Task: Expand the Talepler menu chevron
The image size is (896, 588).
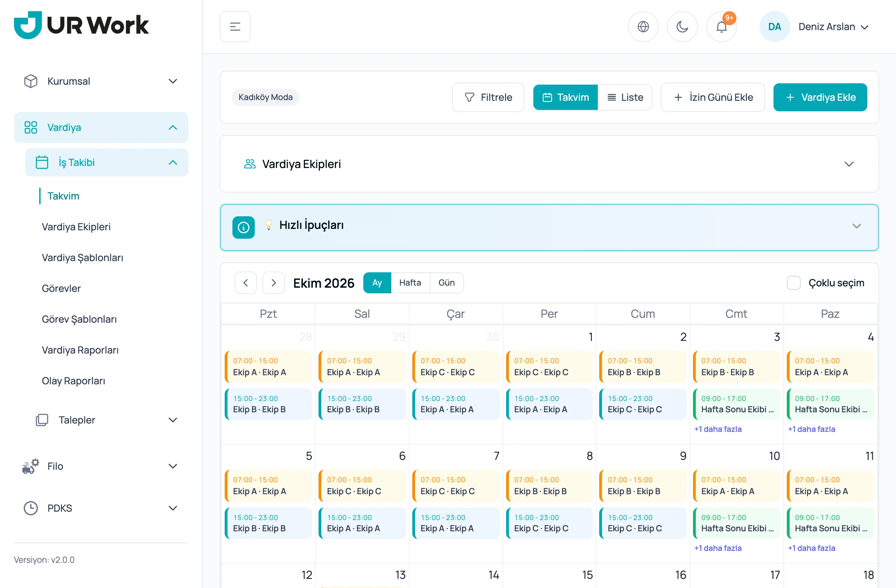Action: (173, 420)
